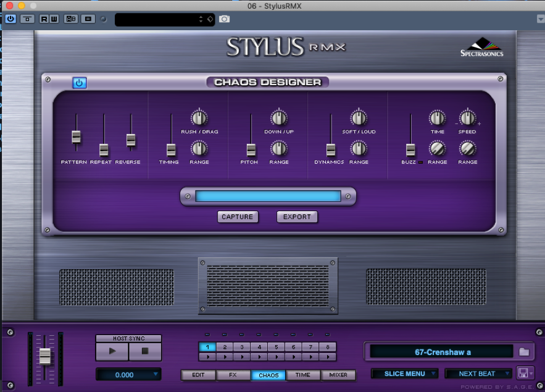545x392 pixels.
Task: Select part 8
Action: click(328, 347)
